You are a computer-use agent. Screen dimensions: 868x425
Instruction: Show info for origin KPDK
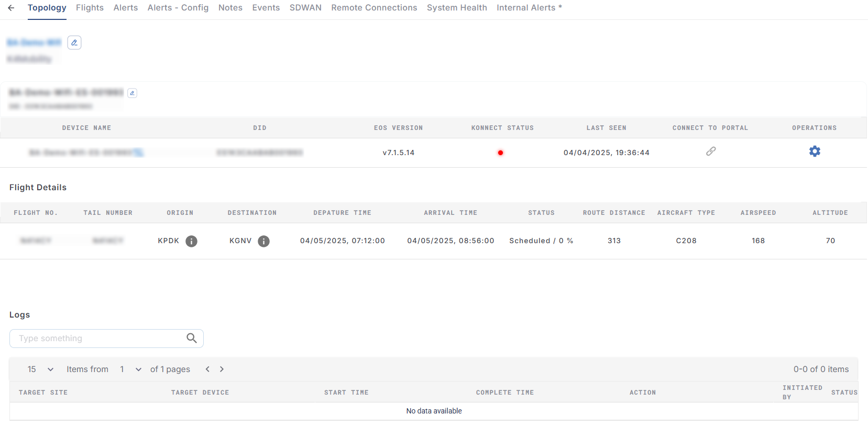[x=192, y=241]
